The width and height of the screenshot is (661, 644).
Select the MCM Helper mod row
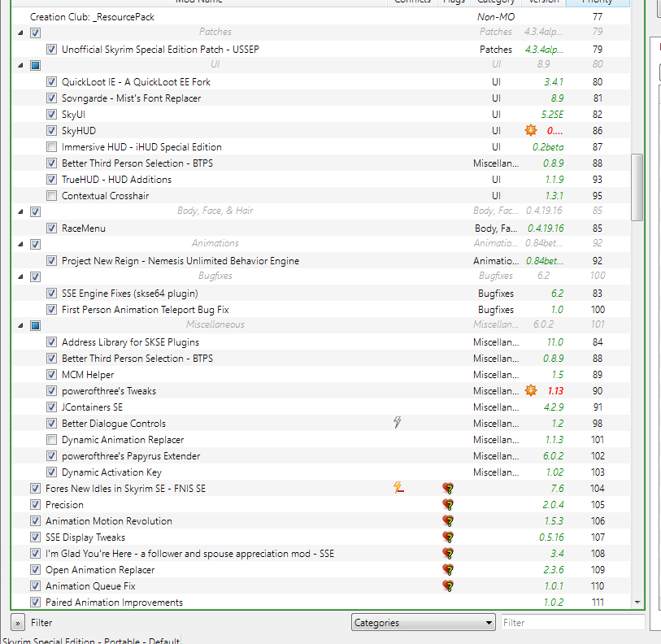321,375
